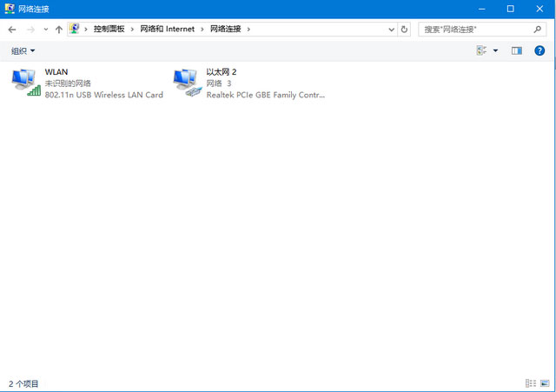Maximize the 网络连接 window
This screenshot has height=392, width=556.
click(x=510, y=9)
